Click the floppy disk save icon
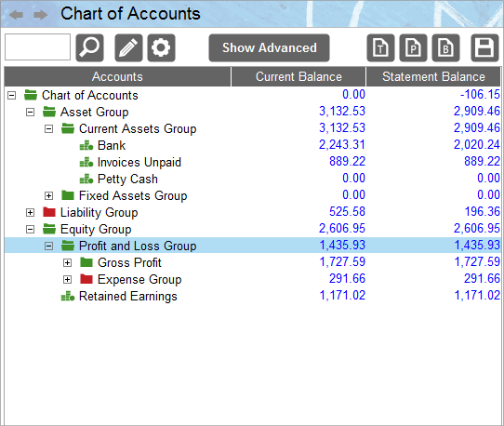 tap(484, 47)
